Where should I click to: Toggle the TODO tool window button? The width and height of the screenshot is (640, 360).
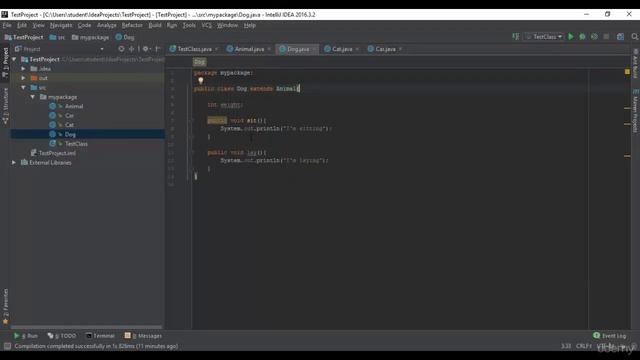click(62, 336)
